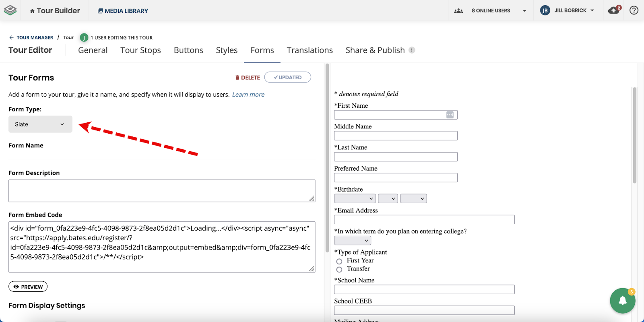Click the layered stack app logo
This screenshot has height=322, width=644.
10,10
